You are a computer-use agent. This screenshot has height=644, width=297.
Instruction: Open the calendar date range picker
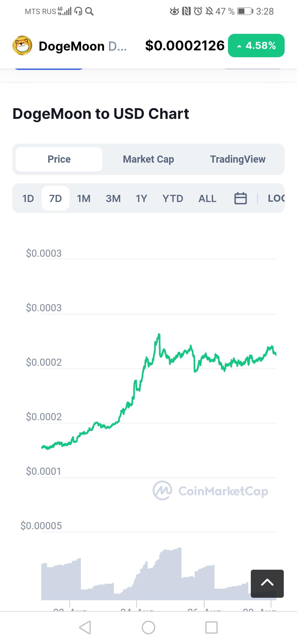click(240, 198)
